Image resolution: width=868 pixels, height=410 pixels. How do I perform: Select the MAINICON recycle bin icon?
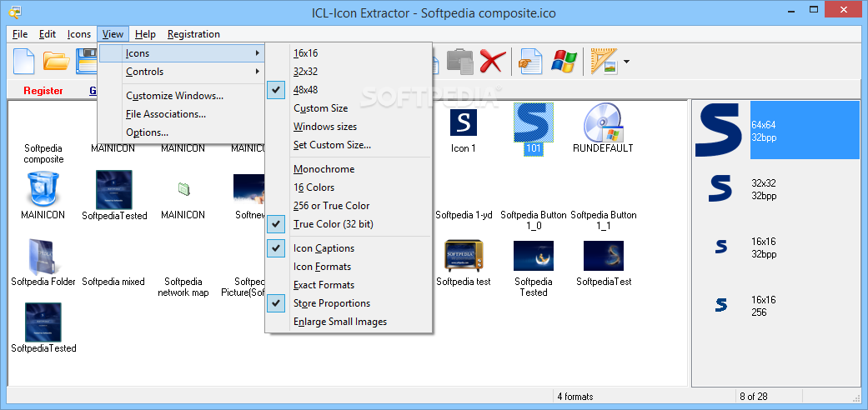(43, 189)
